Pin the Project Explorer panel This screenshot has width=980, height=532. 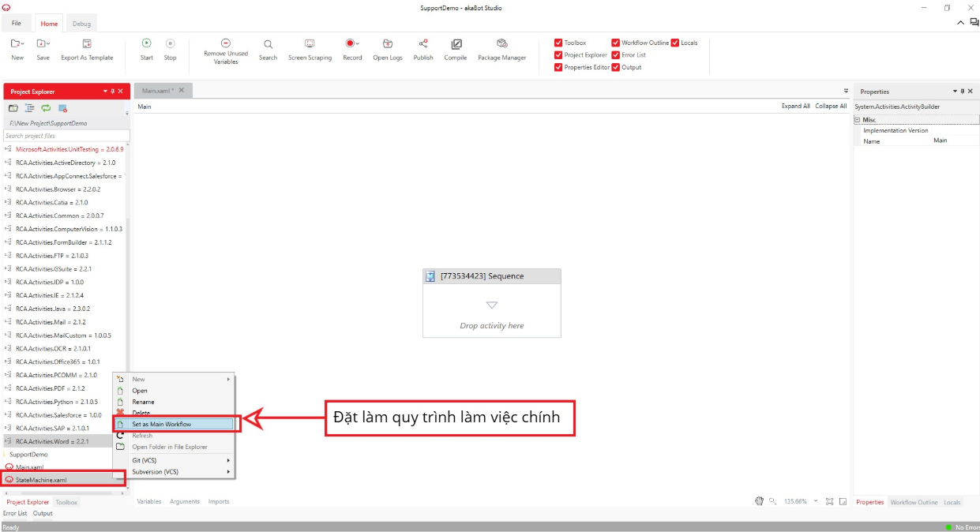click(x=112, y=92)
